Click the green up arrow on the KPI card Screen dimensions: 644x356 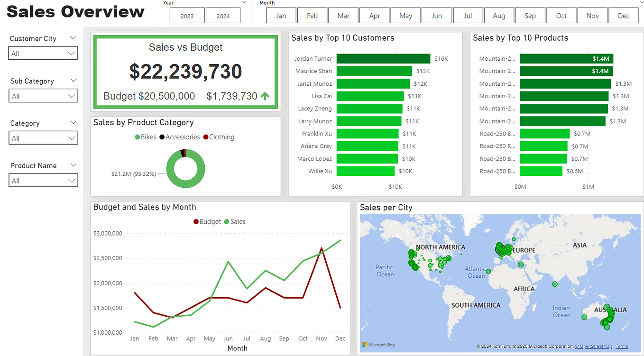(265, 95)
